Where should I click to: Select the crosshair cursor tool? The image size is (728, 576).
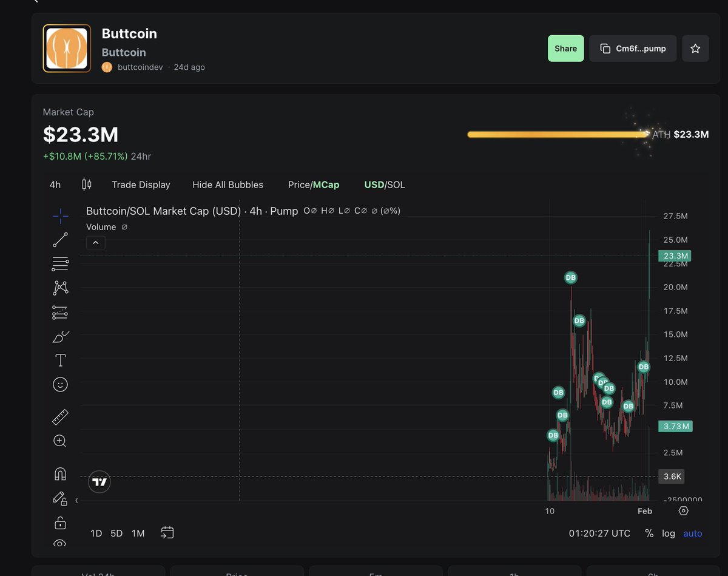[60, 215]
